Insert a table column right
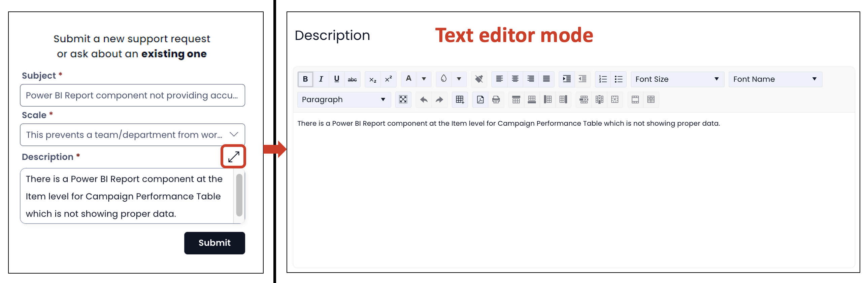 click(x=563, y=99)
